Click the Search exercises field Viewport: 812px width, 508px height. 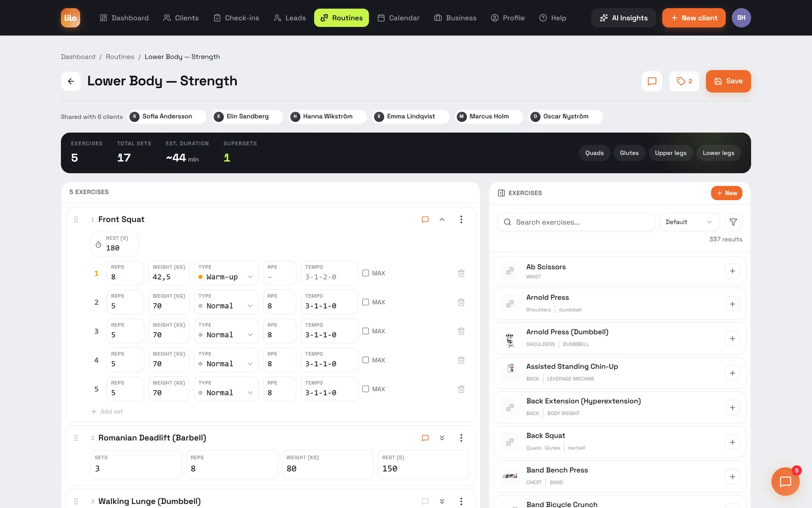576,222
